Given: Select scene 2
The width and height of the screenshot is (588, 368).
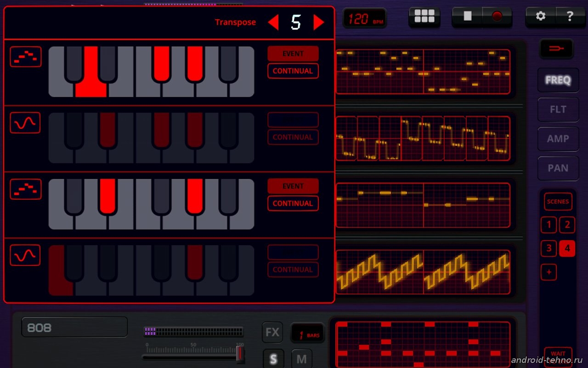Looking at the screenshot, I should point(567,225).
